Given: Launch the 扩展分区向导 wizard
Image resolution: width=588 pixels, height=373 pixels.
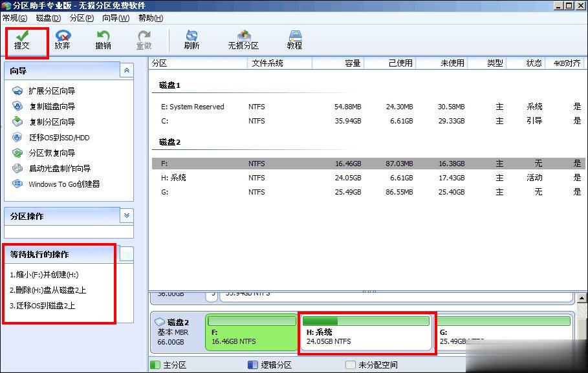Looking at the screenshot, I should click(52, 91).
